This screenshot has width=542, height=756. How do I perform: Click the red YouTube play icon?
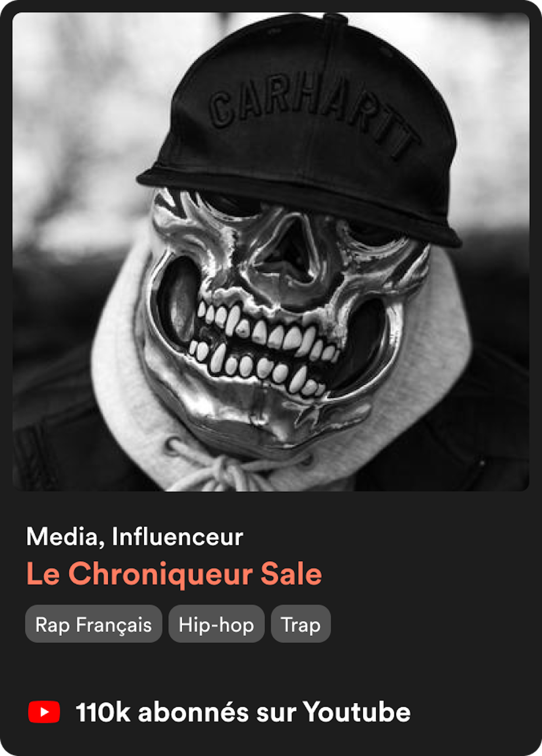tap(44, 712)
